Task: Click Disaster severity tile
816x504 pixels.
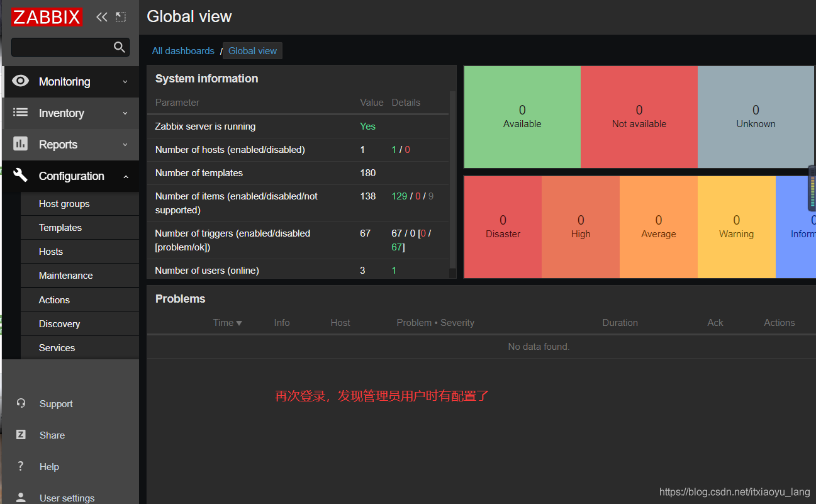Action: (503, 227)
